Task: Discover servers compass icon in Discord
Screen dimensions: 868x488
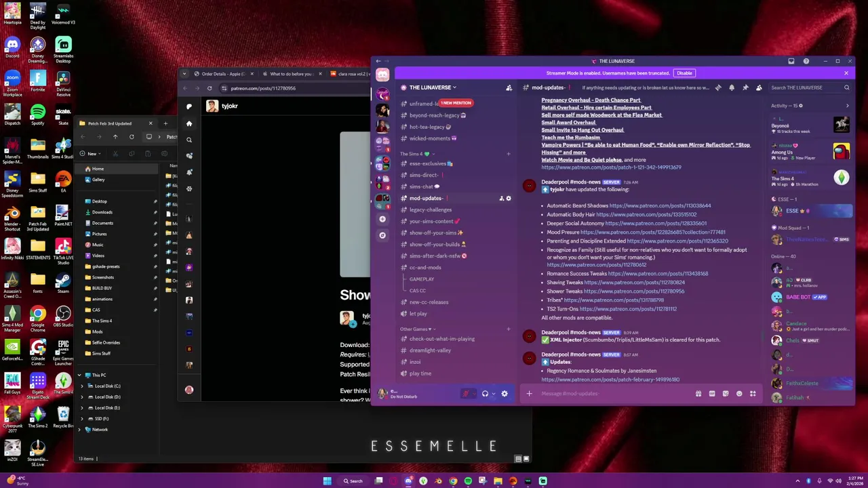Action: click(x=382, y=235)
